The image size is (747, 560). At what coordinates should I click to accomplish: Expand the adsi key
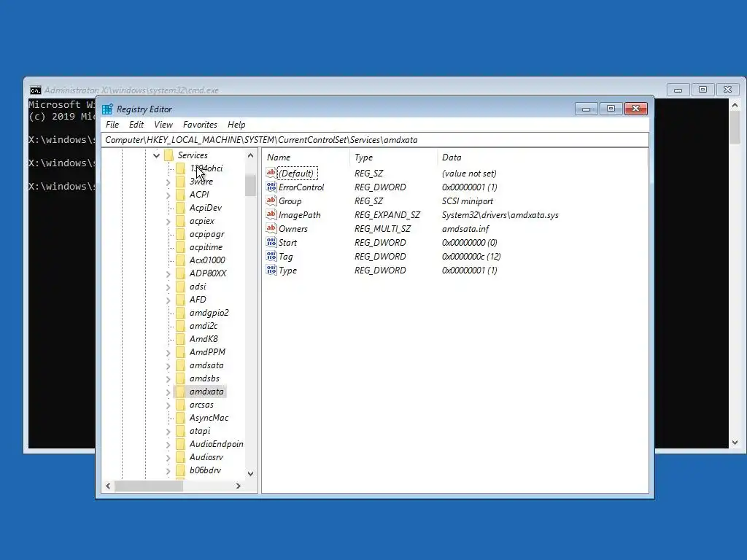coord(169,287)
